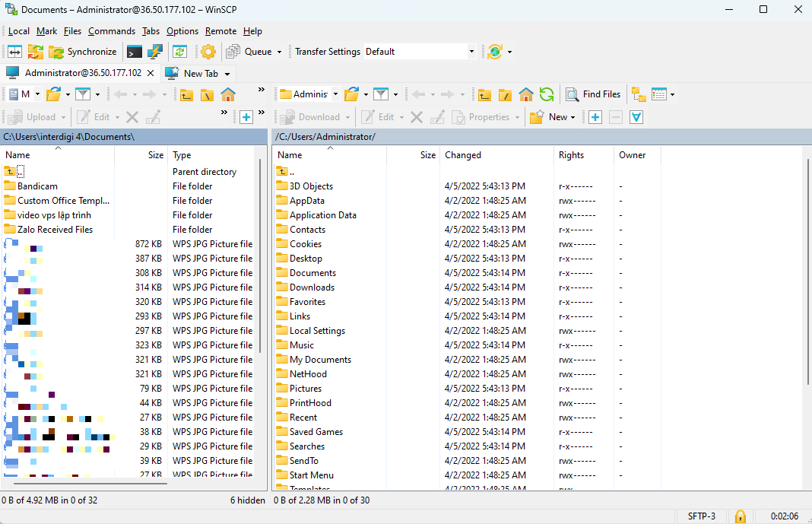812x524 pixels.
Task: Refresh the remote directory listing
Action: [x=547, y=94]
